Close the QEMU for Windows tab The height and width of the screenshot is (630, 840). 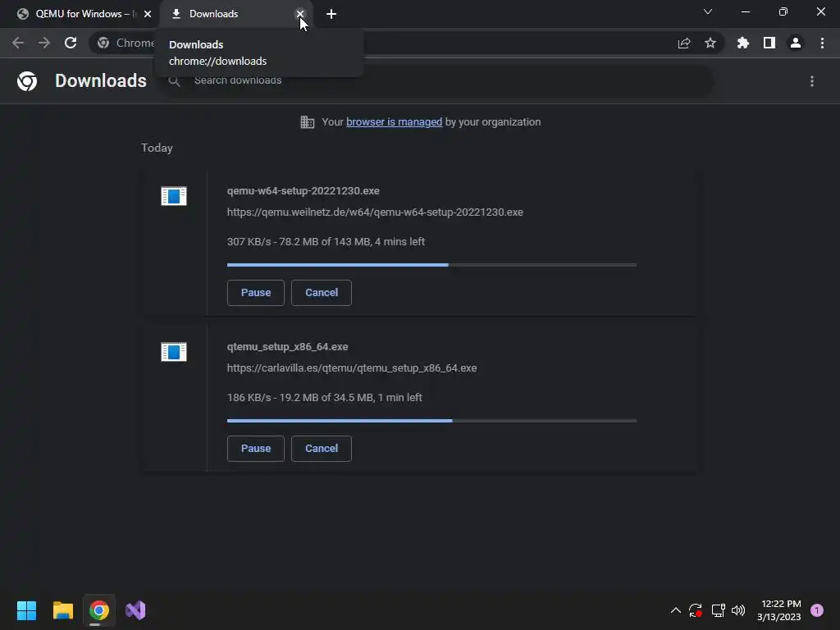[x=148, y=14]
